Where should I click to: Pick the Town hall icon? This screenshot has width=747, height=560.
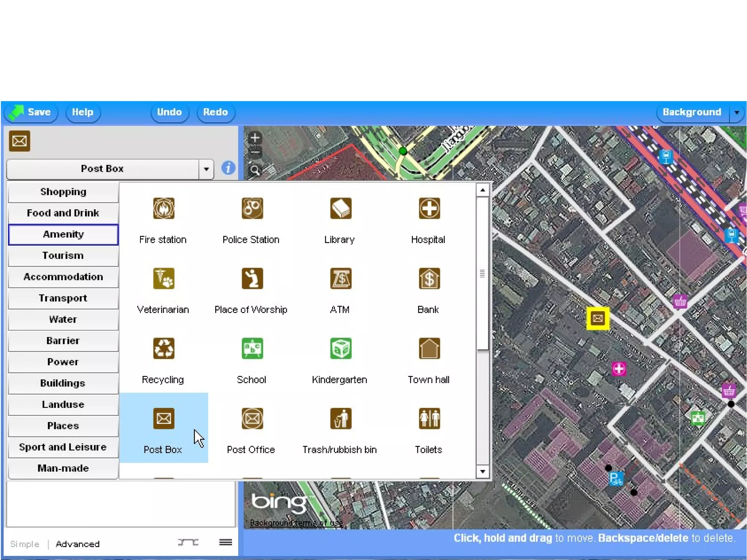click(429, 348)
